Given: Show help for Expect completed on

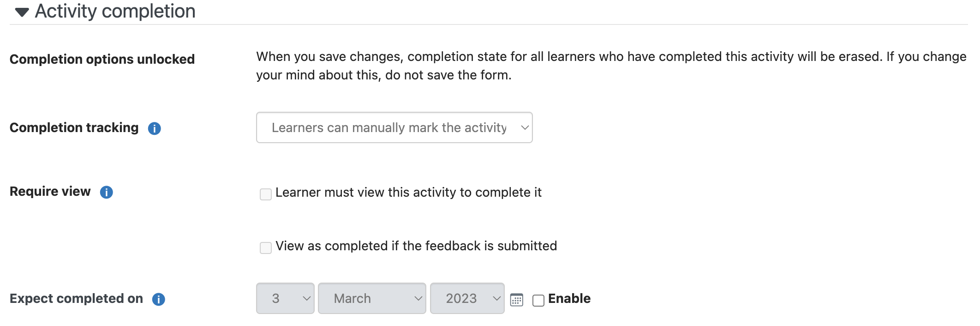Looking at the screenshot, I should (159, 299).
